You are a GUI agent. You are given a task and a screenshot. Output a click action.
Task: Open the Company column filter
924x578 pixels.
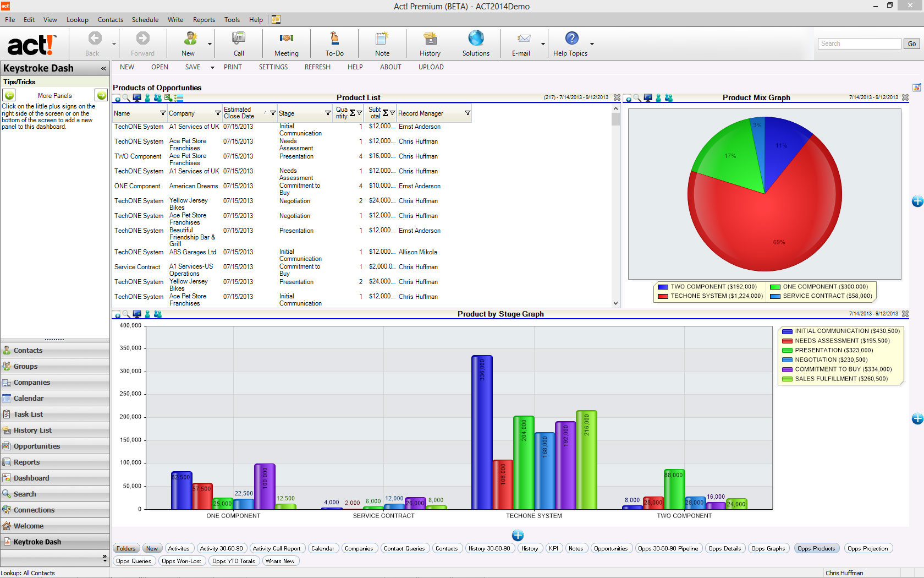218,113
